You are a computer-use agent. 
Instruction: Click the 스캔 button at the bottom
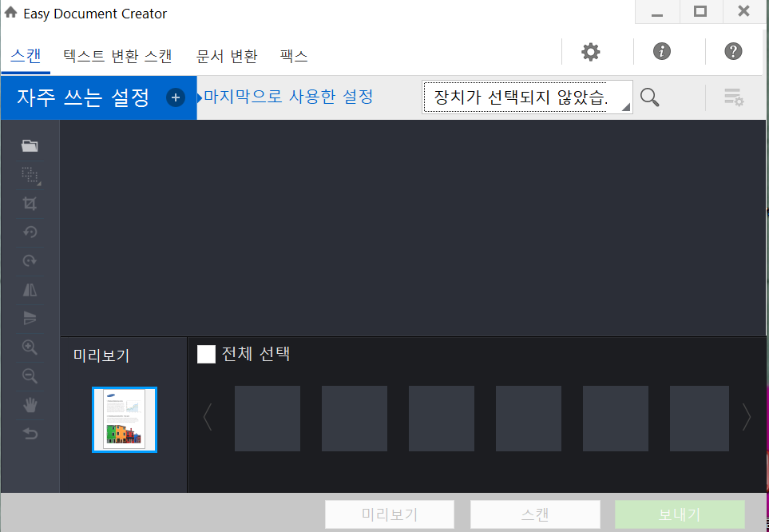click(535, 514)
